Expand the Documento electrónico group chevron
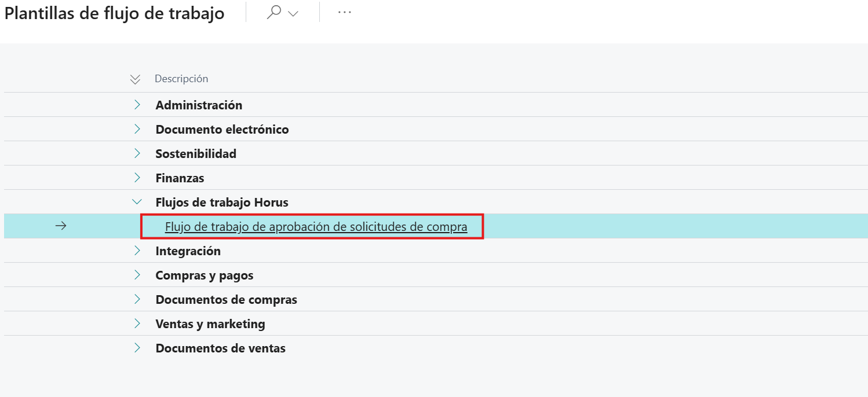Screen dimensions: 868x397 (x=137, y=129)
